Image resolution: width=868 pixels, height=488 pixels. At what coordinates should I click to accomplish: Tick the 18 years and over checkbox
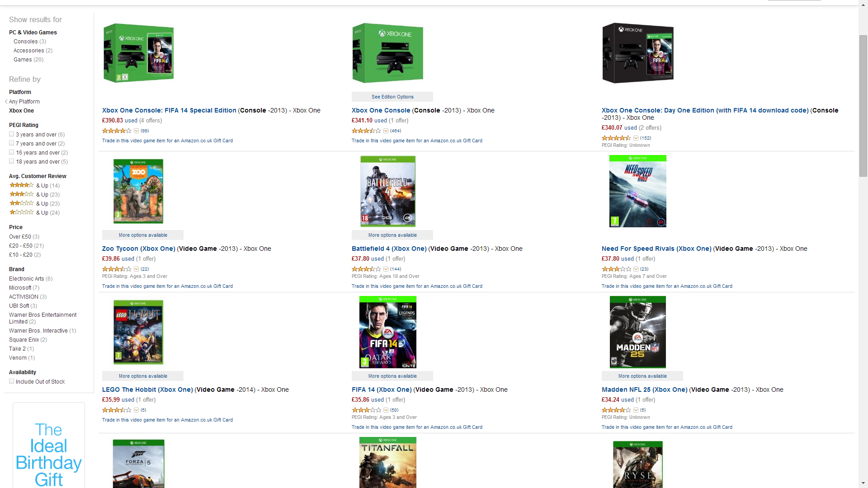click(12, 161)
